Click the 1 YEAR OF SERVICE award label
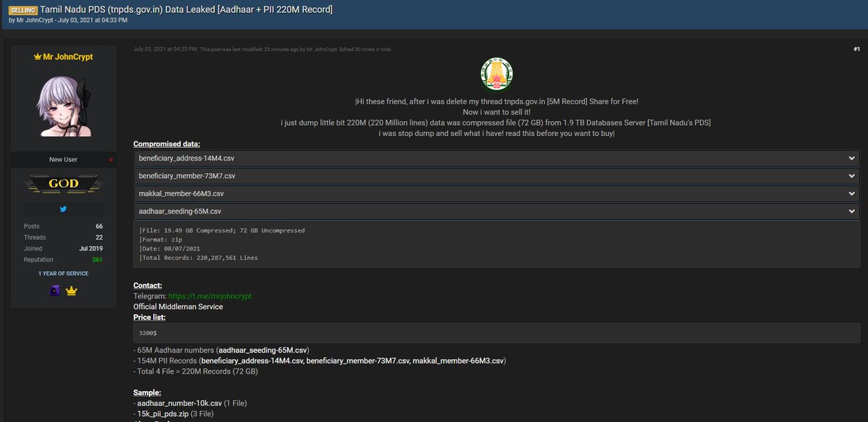This screenshot has height=422, width=868. click(64, 274)
